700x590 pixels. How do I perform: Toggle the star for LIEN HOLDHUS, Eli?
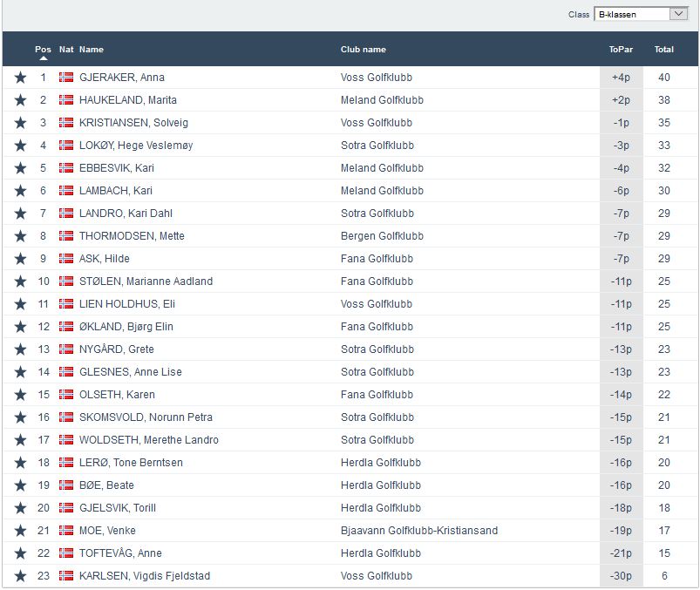pyautogui.click(x=20, y=304)
